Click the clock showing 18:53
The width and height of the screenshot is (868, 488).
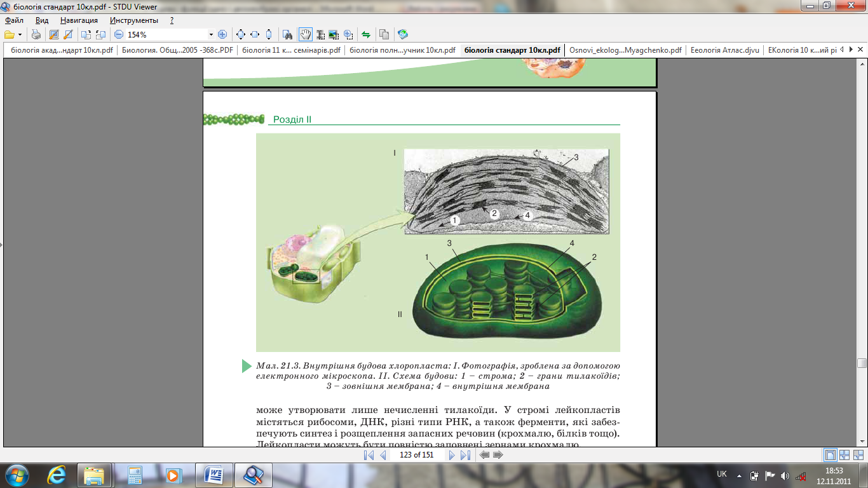pyautogui.click(x=834, y=475)
